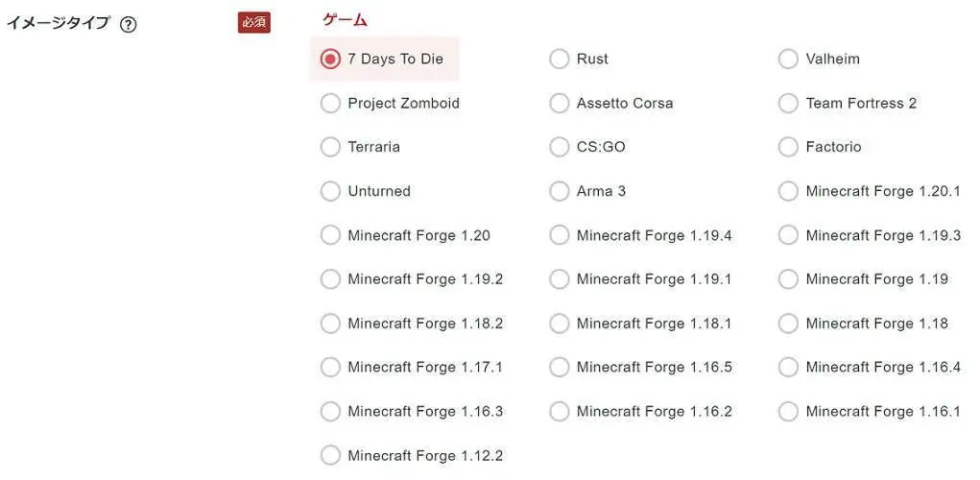Select Arma 3 radio button

tap(560, 192)
